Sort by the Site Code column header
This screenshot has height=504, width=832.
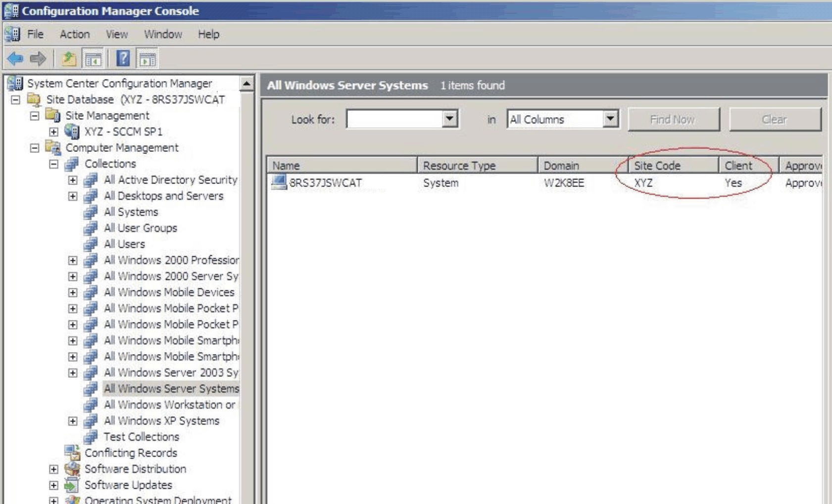674,165
